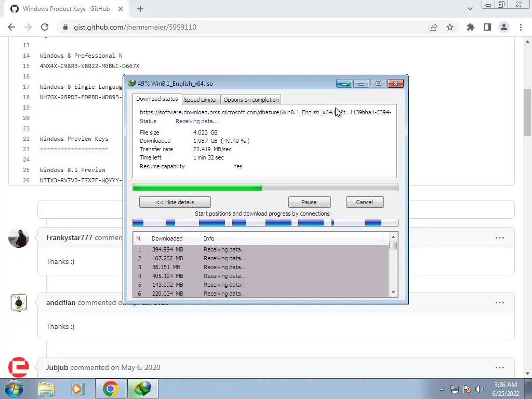Click the page scrollbar down arrow
Screen dimensions: 532x399
pyautogui.click(x=527, y=374)
